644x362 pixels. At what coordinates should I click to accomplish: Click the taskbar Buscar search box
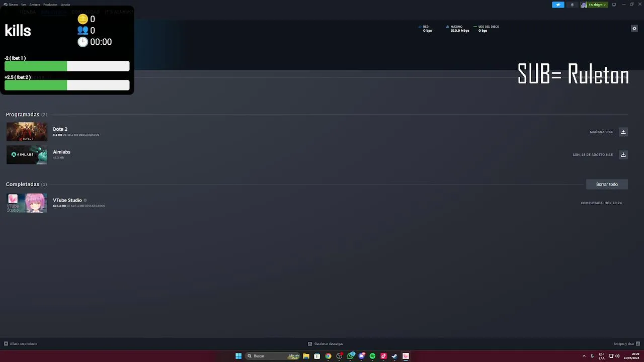[272, 356]
